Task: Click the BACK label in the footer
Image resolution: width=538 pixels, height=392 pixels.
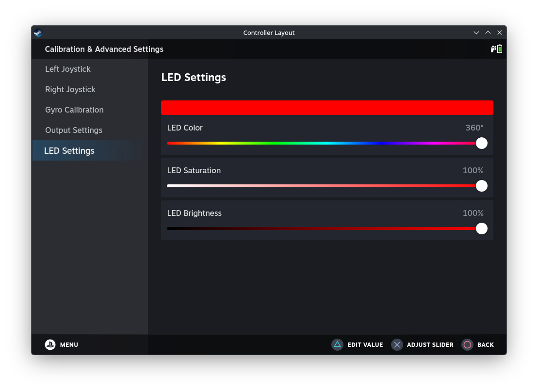Action: point(486,344)
